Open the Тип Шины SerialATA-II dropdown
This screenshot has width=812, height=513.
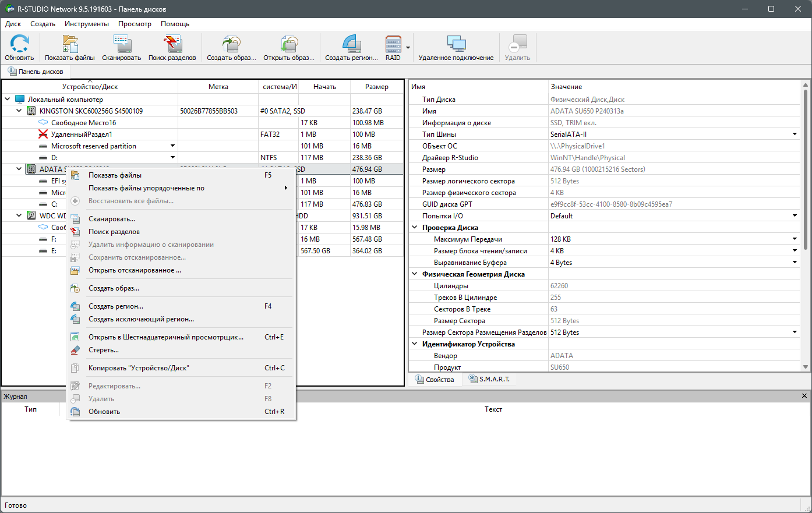pos(795,135)
